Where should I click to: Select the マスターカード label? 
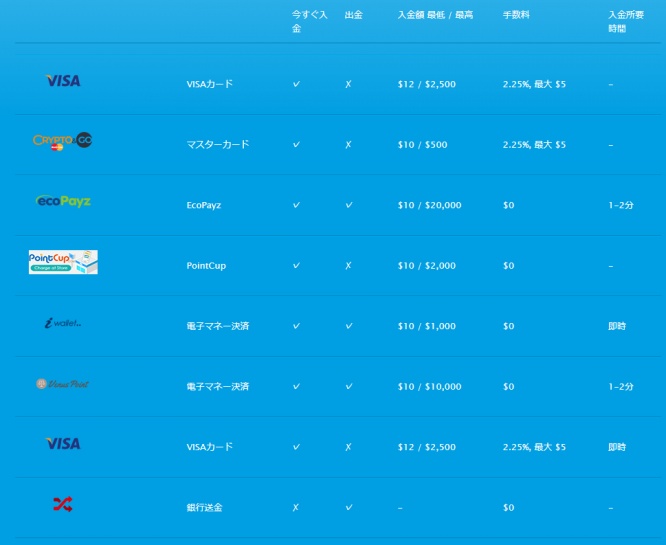coord(217,144)
